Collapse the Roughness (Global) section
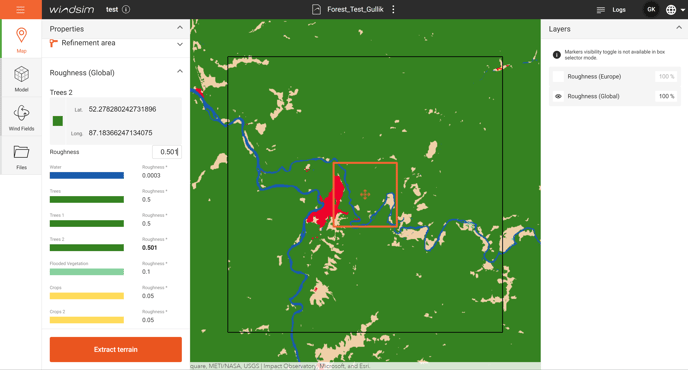Viewport: 688px width, 370px height. pos(180,71)
